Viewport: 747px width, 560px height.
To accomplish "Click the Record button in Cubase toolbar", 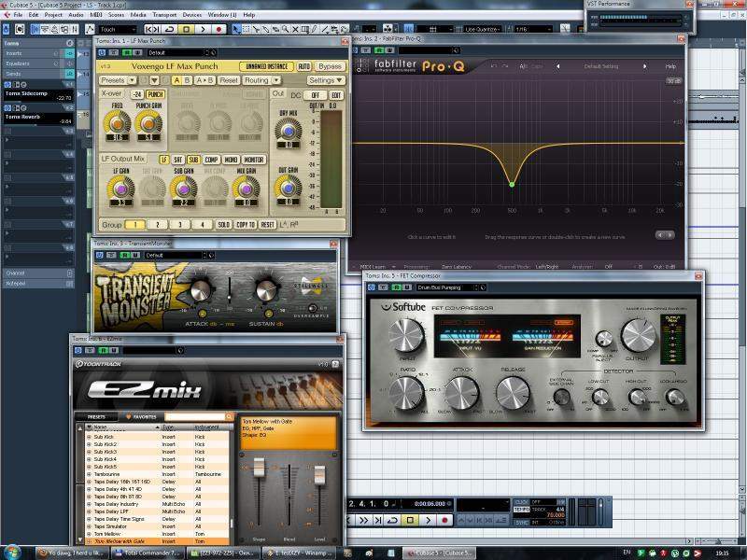I will pos(218,29).
